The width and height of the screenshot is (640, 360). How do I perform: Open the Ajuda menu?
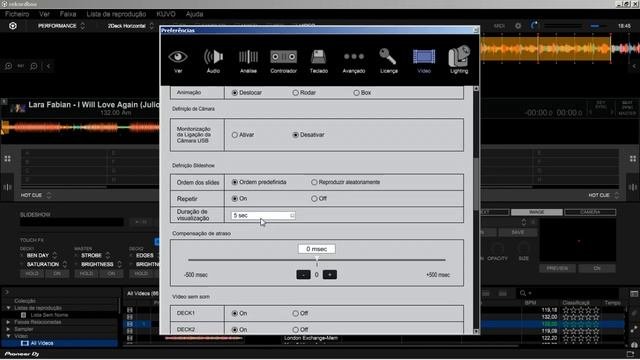(194, 14)
